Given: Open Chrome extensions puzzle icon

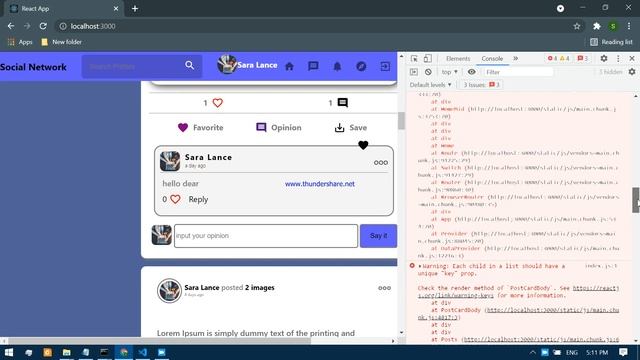Looking at the screenshot, I should coord(597,26).
